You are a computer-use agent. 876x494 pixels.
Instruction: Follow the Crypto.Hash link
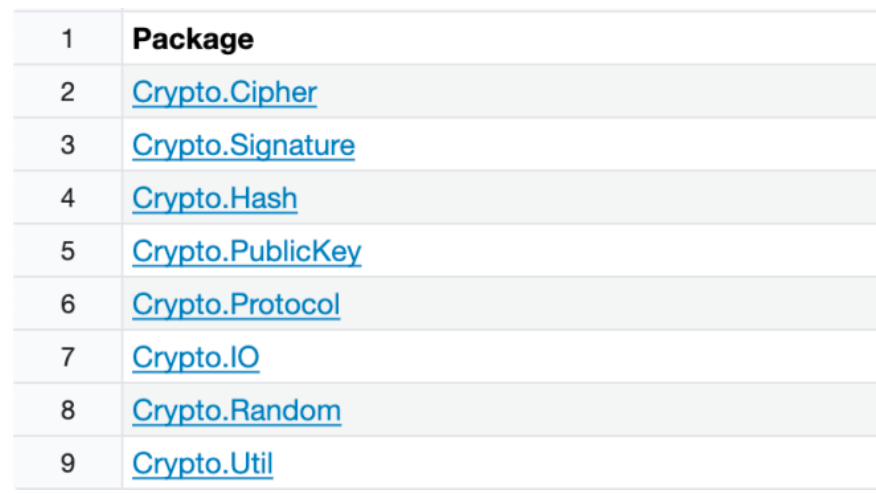point(215,198)
